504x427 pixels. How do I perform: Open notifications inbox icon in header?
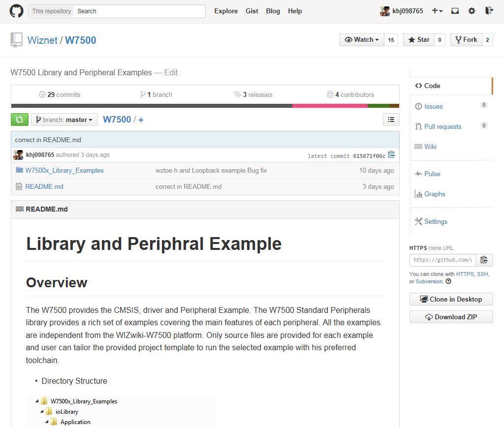tap(455, 11)
